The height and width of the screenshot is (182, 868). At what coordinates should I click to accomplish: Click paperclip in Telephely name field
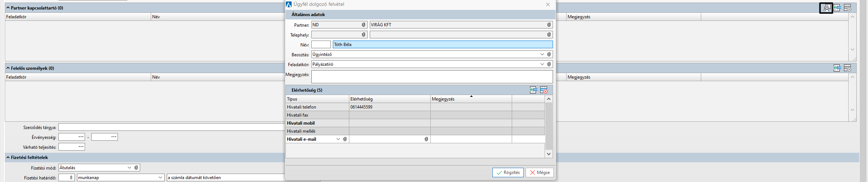coord(549,34)
